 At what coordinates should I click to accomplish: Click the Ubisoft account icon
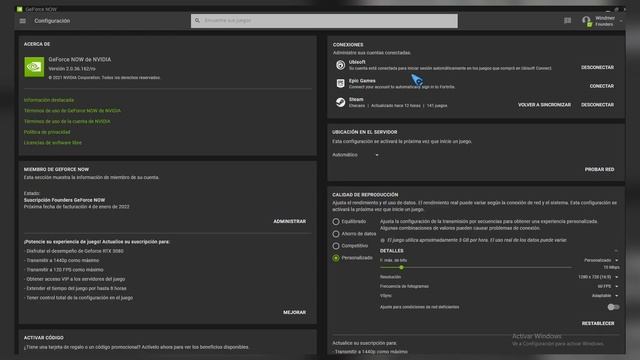(340, 65)
